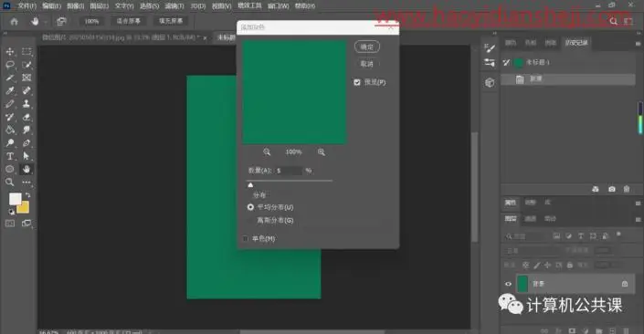Open the 3D cube panel icon

[x=490, y=82]
